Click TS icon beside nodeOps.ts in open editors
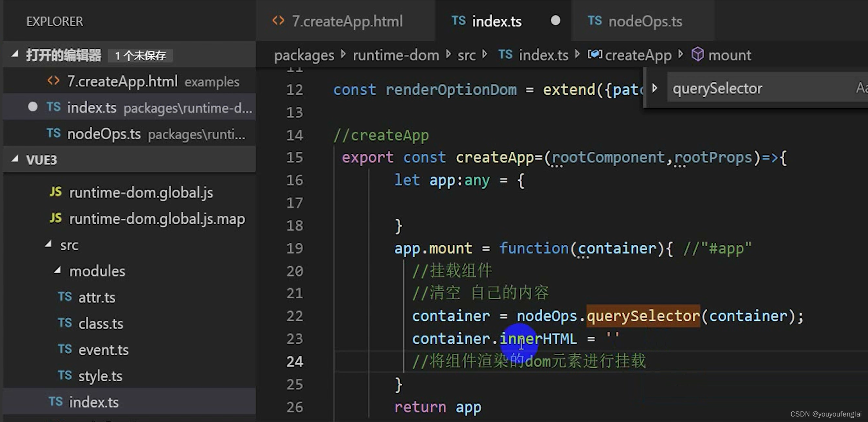 [53, 133]
